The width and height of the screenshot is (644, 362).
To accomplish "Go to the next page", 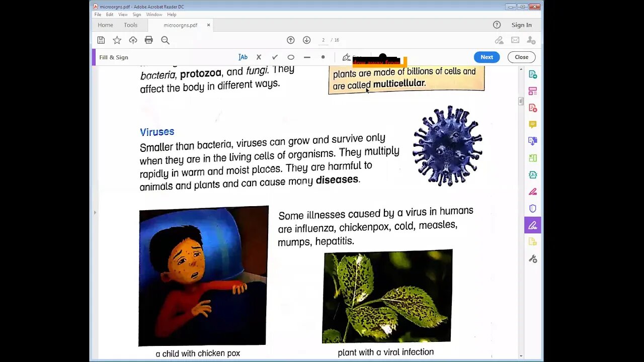I will (307, 40).
